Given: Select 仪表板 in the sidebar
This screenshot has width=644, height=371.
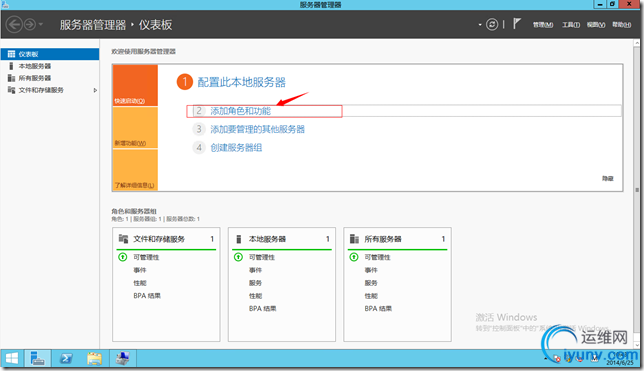Looking at the screenshot, I should [x=50, y=54].
